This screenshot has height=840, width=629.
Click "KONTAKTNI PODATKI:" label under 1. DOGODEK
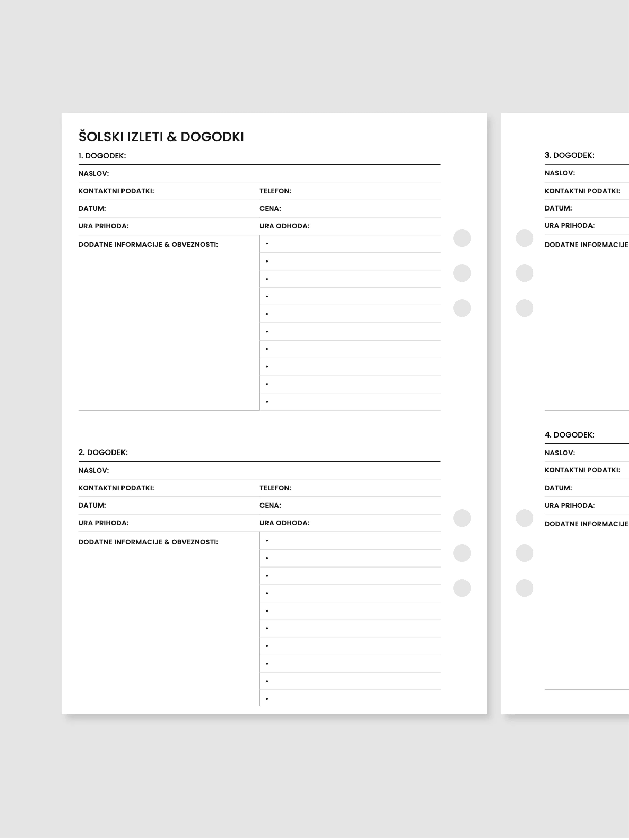(x=116, y=191)
